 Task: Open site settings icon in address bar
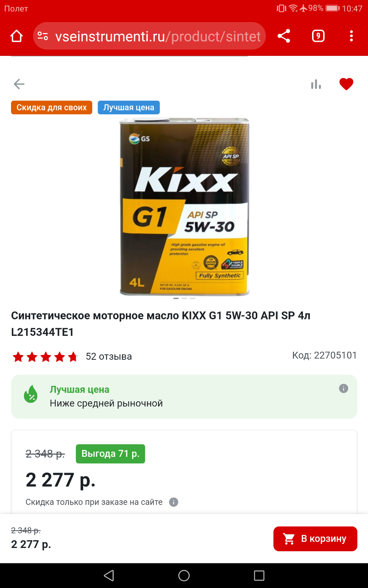coord(43,36)
